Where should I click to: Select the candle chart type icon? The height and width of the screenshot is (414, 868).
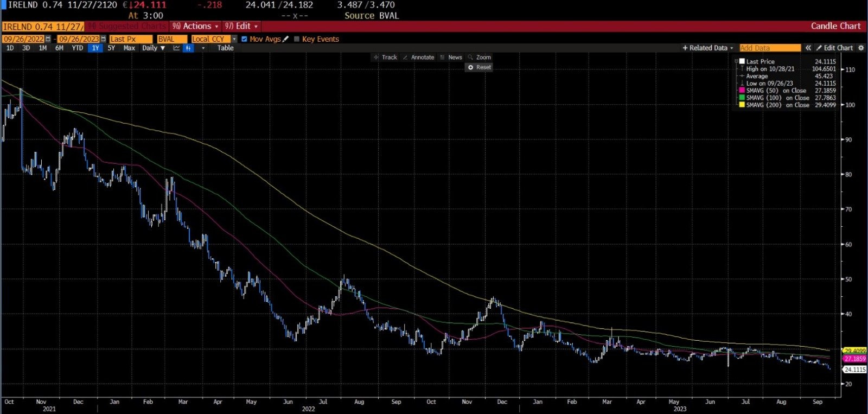188,48
